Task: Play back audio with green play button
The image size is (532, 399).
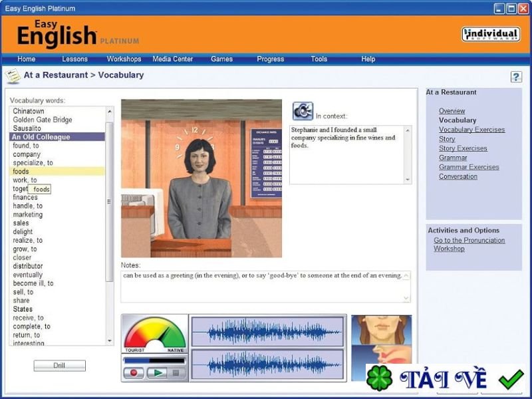Action: tap(157, 373)
